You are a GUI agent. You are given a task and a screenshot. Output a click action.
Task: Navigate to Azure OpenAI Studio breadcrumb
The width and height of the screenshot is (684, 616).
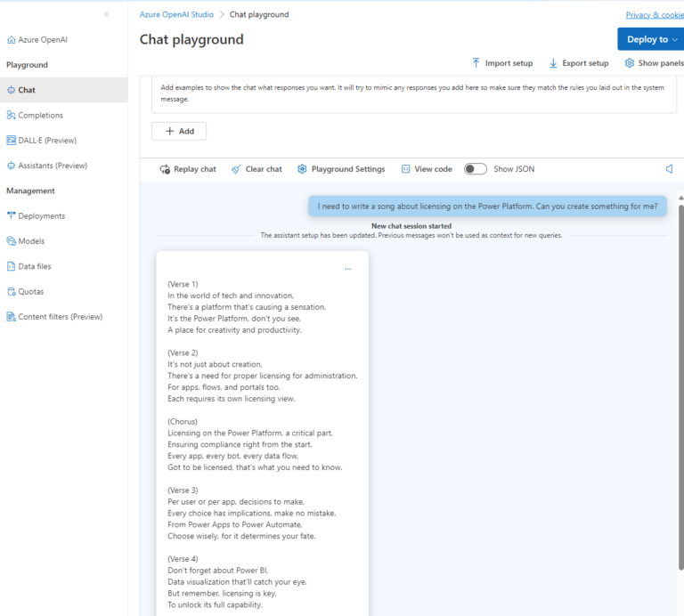click(176, 14)
